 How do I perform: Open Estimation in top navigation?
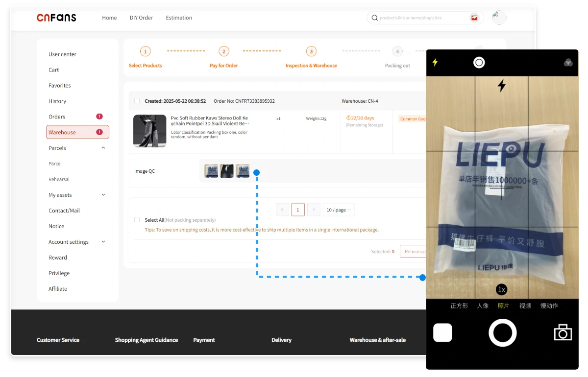[179, 18]
